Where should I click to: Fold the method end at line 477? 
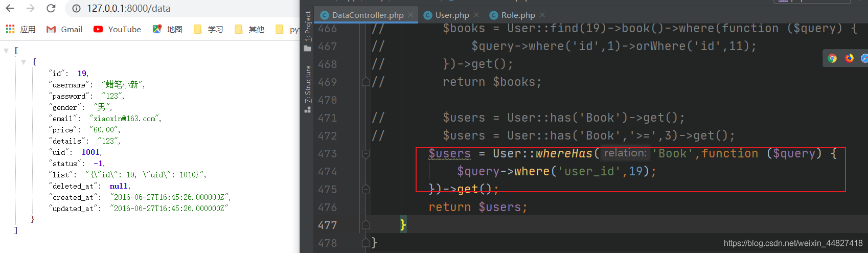click(x=366, y=225)
